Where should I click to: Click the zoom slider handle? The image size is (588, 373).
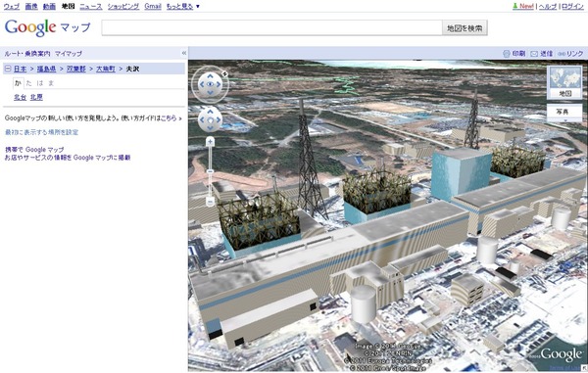(210, 171)
